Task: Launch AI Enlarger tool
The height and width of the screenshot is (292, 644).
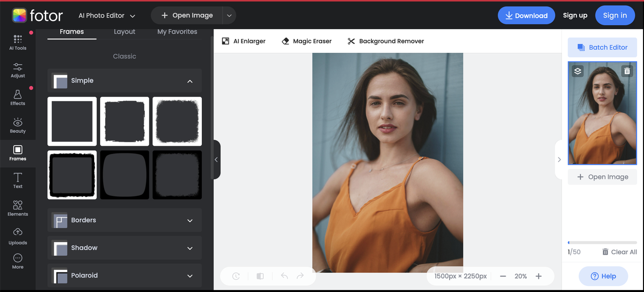Action: click(x=244, y=41)
